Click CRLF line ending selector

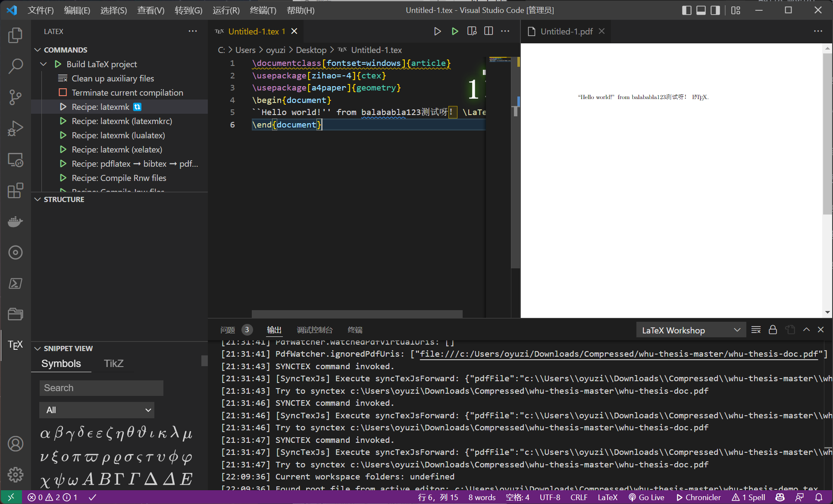point(579,497)
